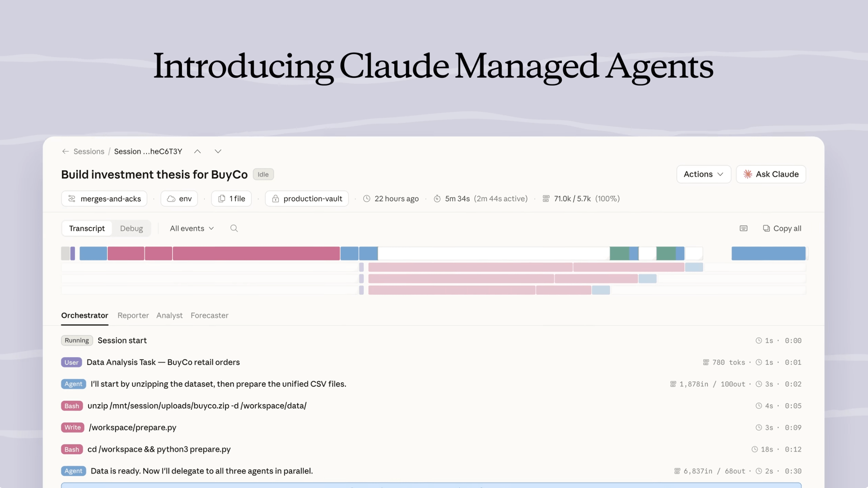Open the 1 file chip
The image size is (868, 488).
[x=231, y=199]
